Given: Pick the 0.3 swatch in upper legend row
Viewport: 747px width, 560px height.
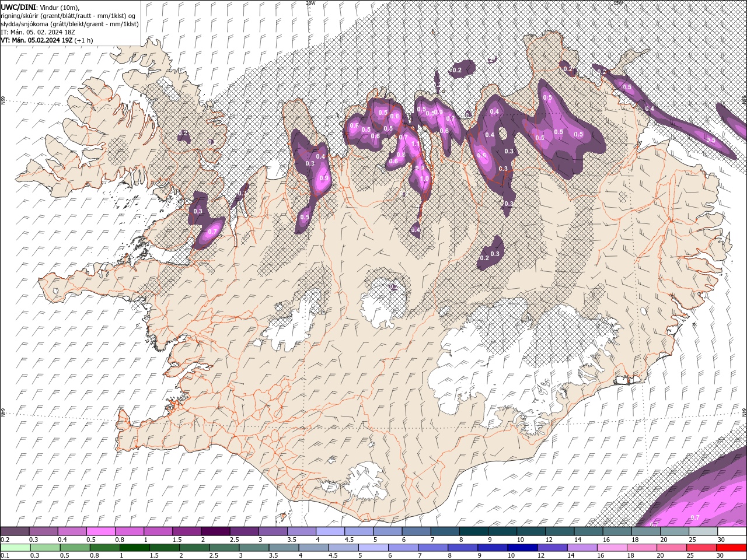Looking at the screenshot, I should [43, 531].
